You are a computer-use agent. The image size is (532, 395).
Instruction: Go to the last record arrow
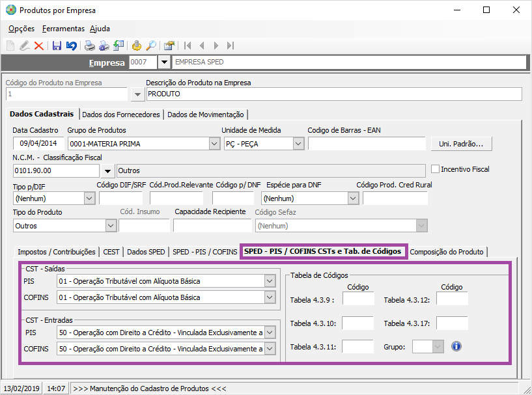click(x=231, y=46)
